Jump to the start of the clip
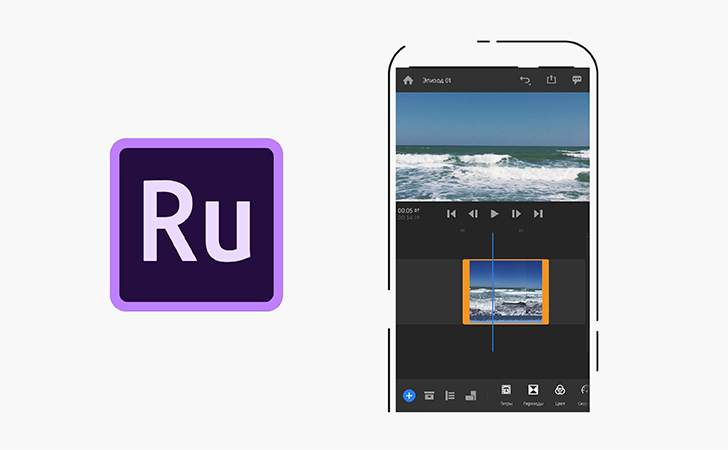This screenshot has height=450, width=728. pyautogui.click(x=451, y=213)
